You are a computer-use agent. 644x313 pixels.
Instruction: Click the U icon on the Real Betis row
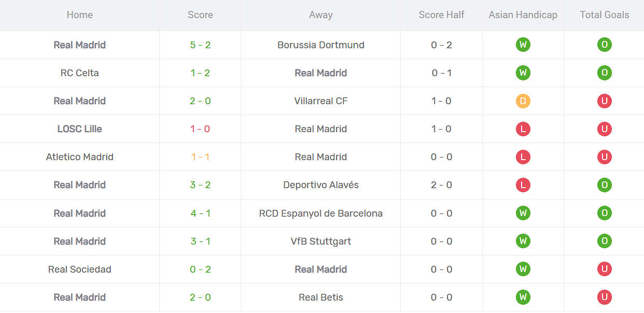(605, 297)
